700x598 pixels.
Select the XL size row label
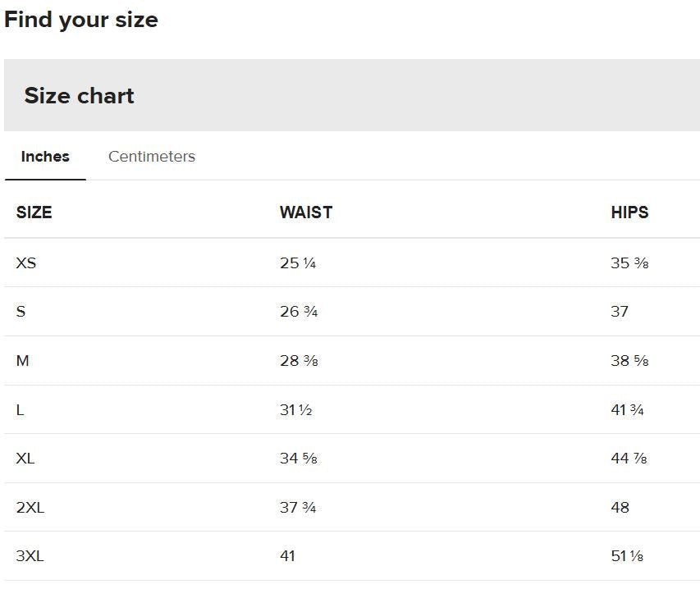pyautogui.click(x=25, y=459)
